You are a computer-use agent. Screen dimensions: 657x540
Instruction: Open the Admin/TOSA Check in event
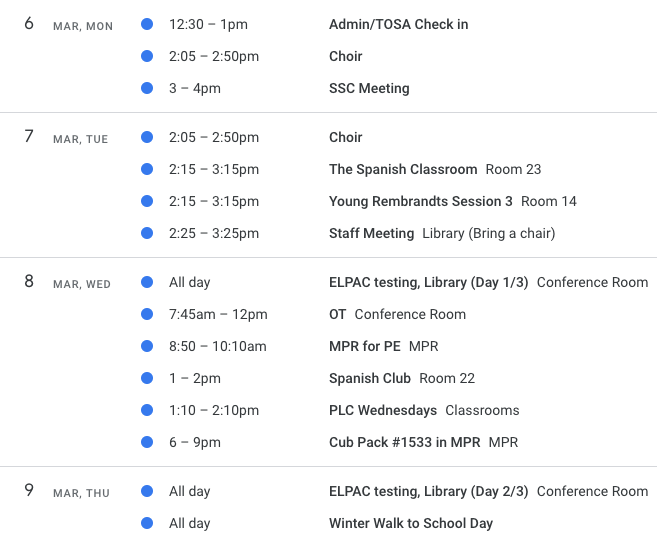pyautogui.click(x=398, y=24)
